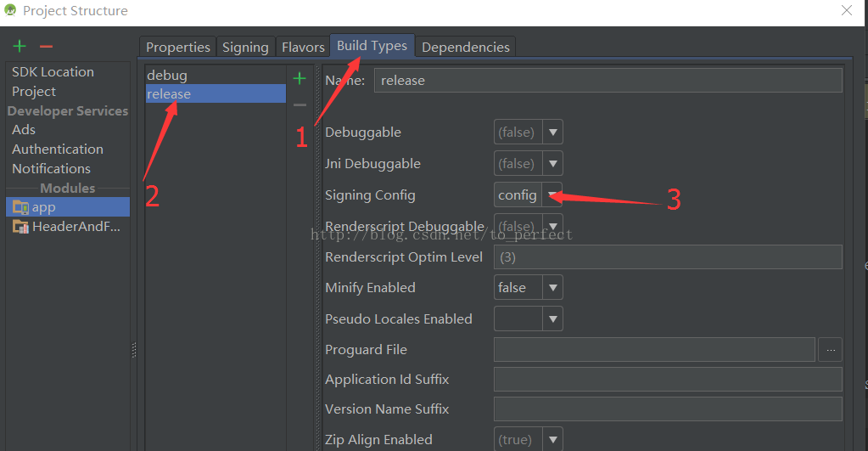This screenshot has height=451, width=868.
Task: Expand the Renderscript Debuggable dropdown
Action: pyautogui.click(x=552, y=226)
